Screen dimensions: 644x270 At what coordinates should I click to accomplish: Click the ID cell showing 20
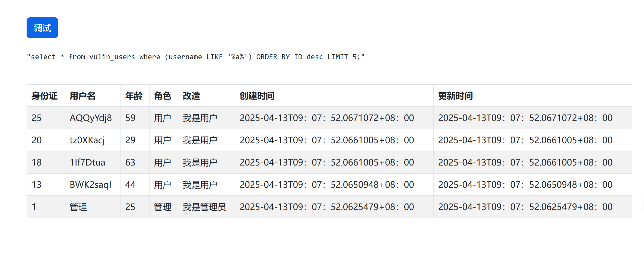pos(37,140)
